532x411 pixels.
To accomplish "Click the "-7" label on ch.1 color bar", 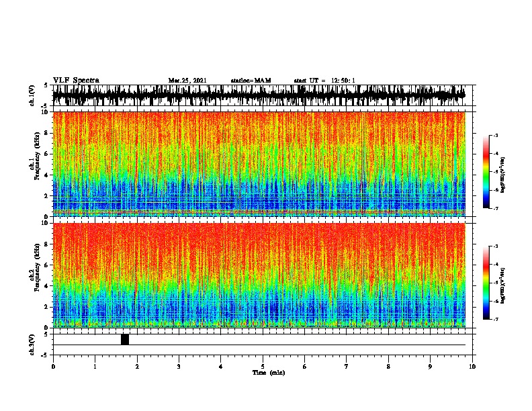I will coord(495,208).
